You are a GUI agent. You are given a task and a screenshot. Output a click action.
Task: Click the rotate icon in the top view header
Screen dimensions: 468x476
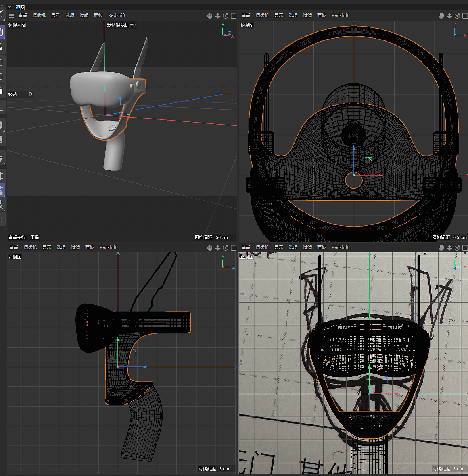pos(457,16)
